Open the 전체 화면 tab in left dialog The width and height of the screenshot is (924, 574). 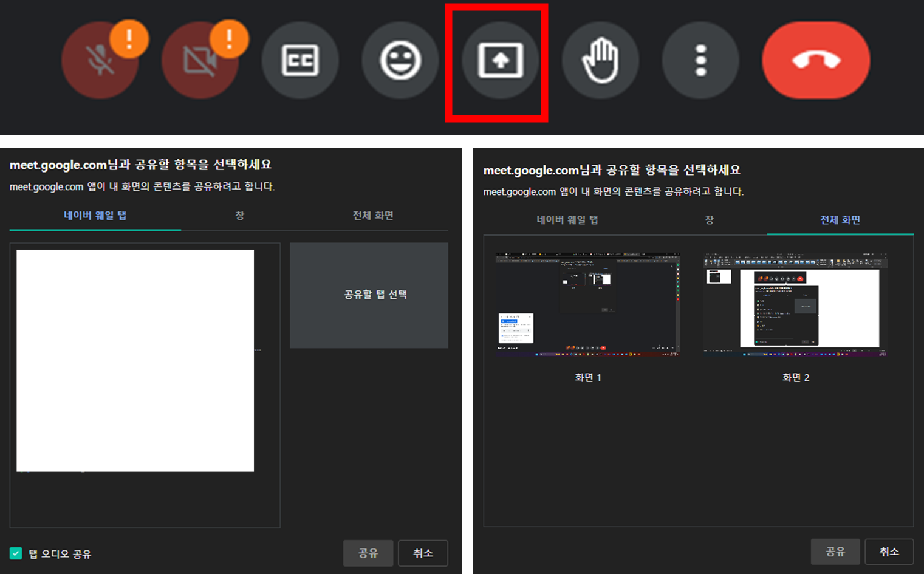(372, 216)
